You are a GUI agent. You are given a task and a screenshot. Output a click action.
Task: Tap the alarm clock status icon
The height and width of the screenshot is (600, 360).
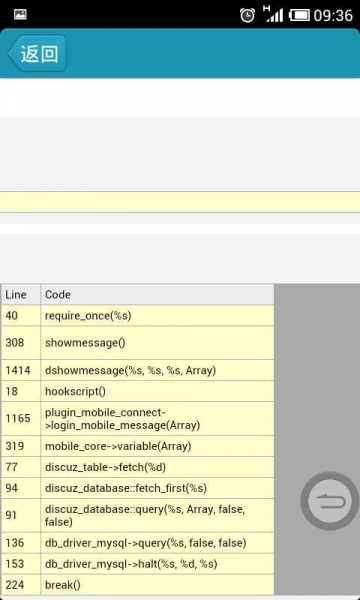pyautogui.click(x=247, y=15)
